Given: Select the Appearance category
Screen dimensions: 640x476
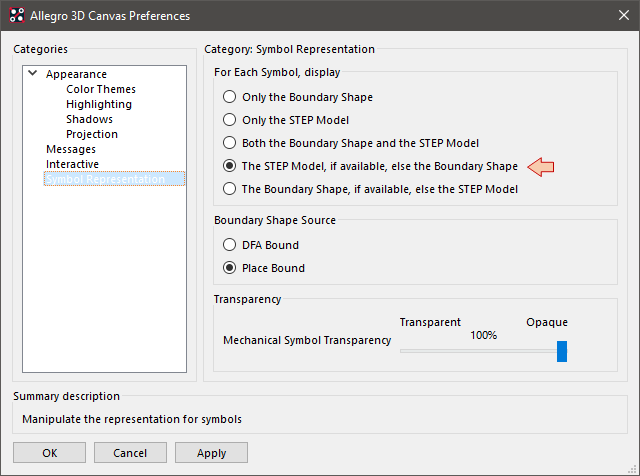Looking at the screenshot, I should 76,74.
